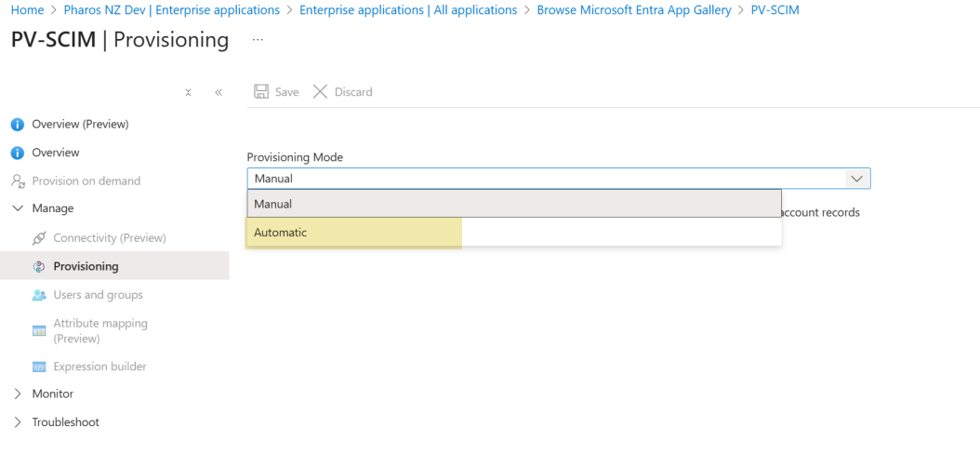Expand the Troubleshoot section
This screenshot has width=980, height=454.
(18, 422)
